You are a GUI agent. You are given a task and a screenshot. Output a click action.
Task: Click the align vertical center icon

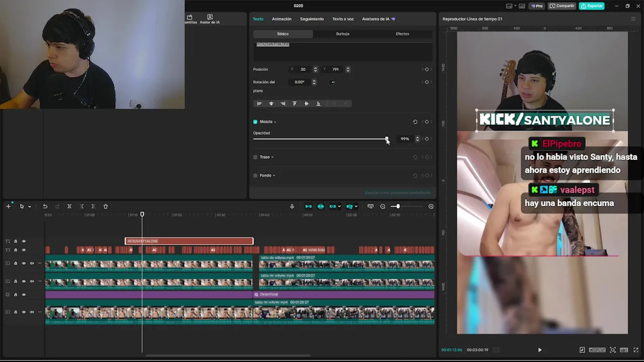(306, 104)
